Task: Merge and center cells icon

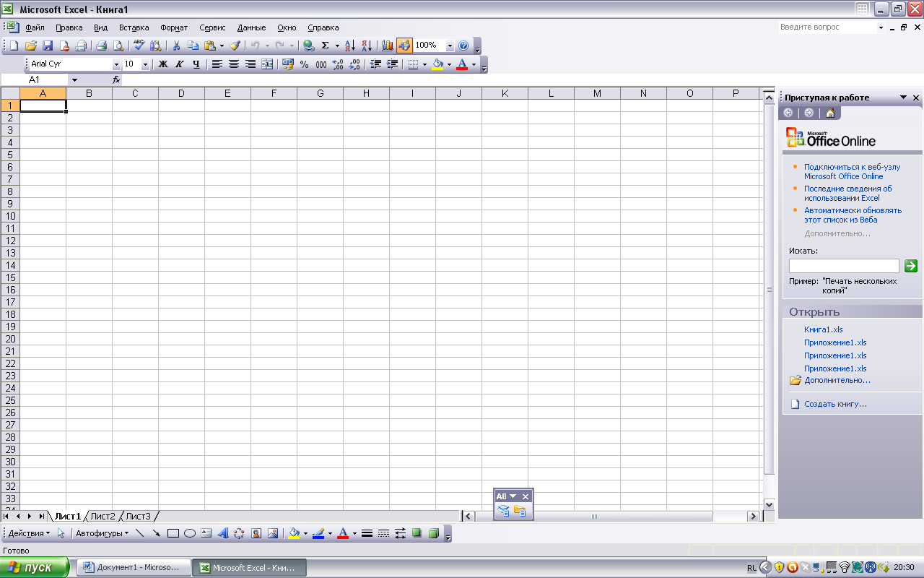Action: [267, 64]
